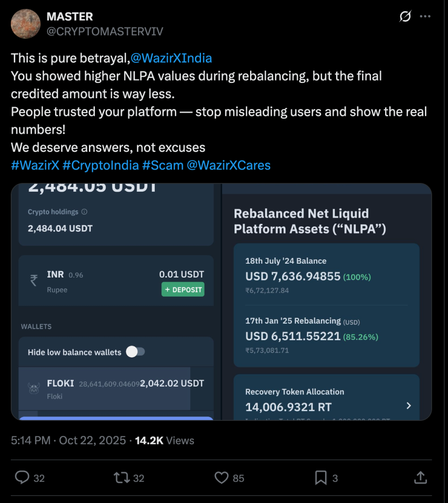This screenshot has height=503, width=448.
Task: Click the MASTER profile avatar
Action: pos(26,24)
